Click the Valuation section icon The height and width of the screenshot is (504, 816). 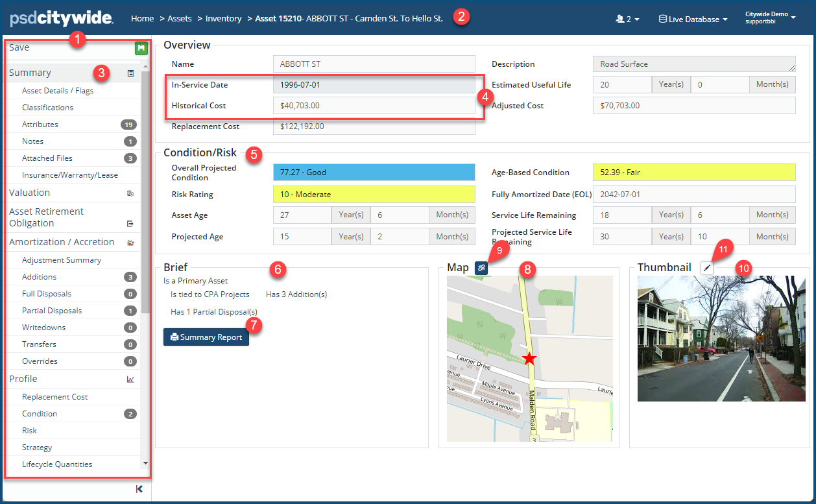pos(130,193)
